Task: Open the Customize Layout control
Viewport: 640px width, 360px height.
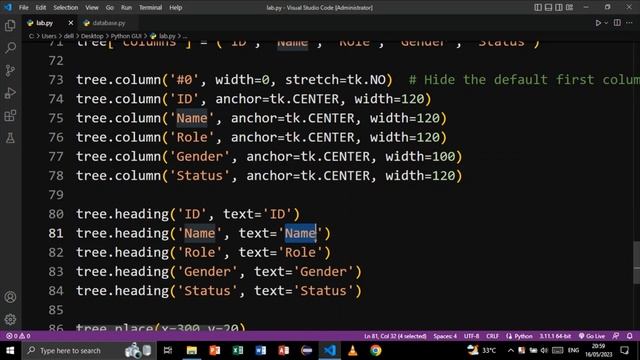Action: coord(569,7)
